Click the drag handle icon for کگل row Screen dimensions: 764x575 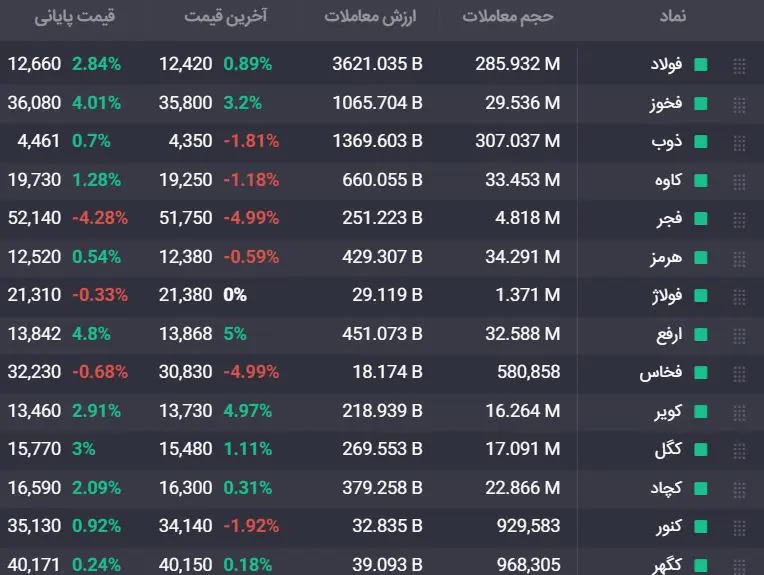(x=739, y=450)
